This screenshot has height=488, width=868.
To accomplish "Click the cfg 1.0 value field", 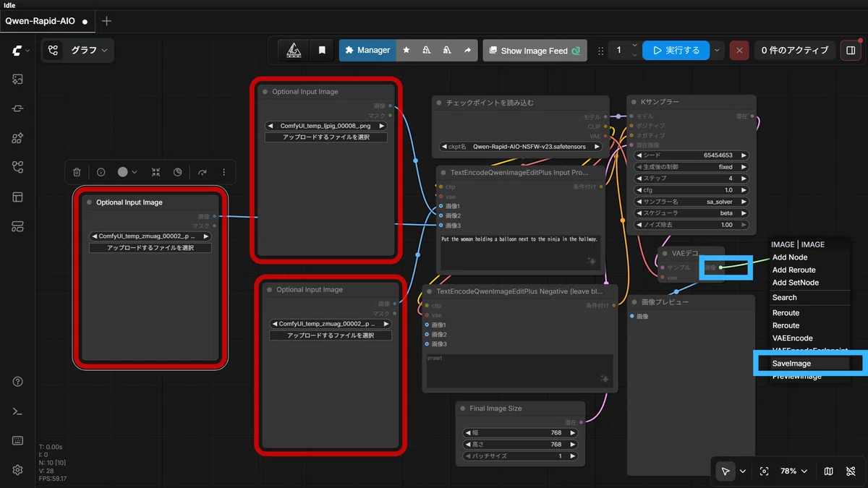I will pos(692,190).
